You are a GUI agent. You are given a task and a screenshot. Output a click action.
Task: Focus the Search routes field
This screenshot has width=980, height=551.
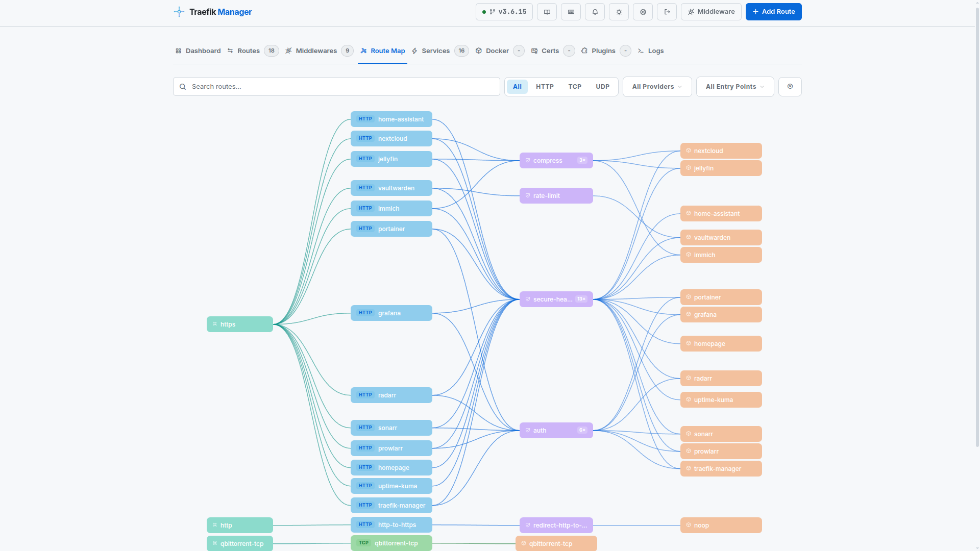click(336, 87)
